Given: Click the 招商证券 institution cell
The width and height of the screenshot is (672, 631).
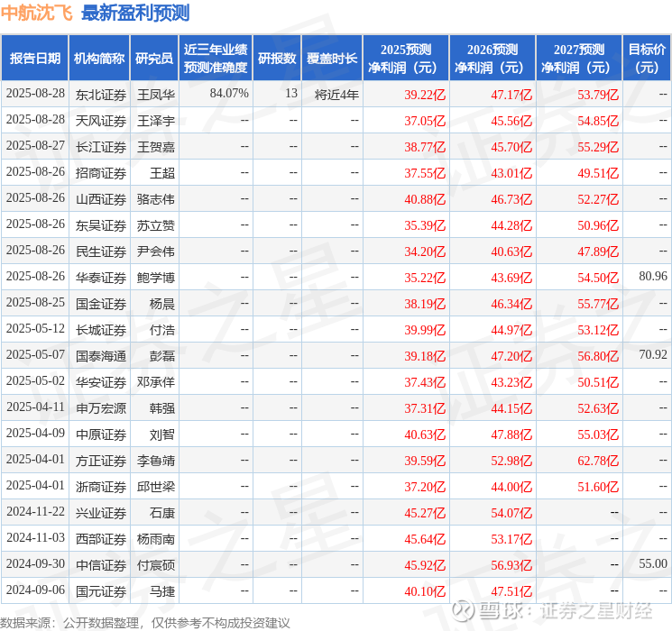Looking at the screenshot, I should click(x=101, y=173).
